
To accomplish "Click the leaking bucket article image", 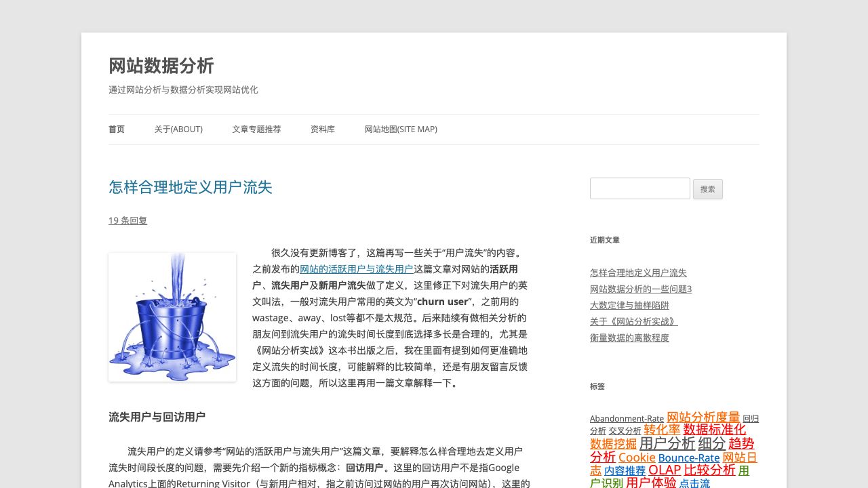I will [172, 317].
